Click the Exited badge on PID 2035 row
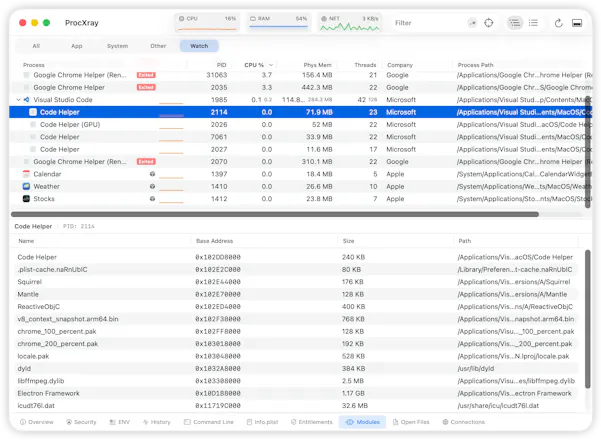Viewport: 601px width, 440px height. [146, 87]
